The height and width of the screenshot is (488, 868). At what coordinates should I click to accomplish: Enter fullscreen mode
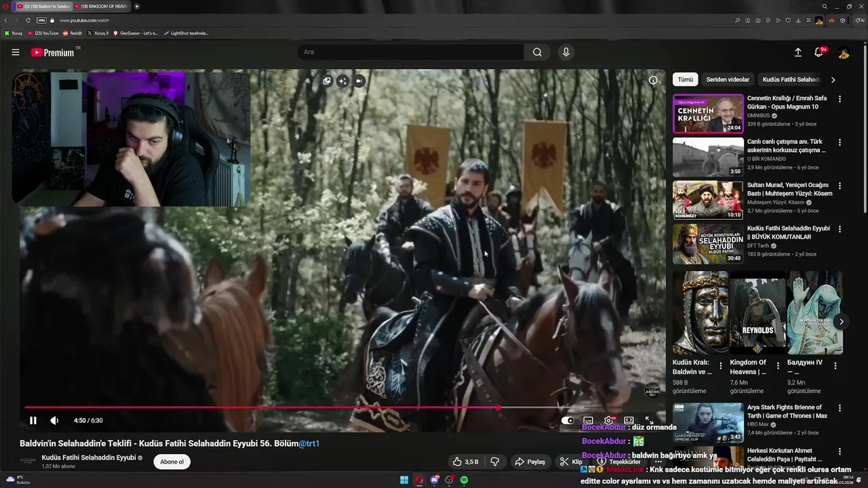649,420
